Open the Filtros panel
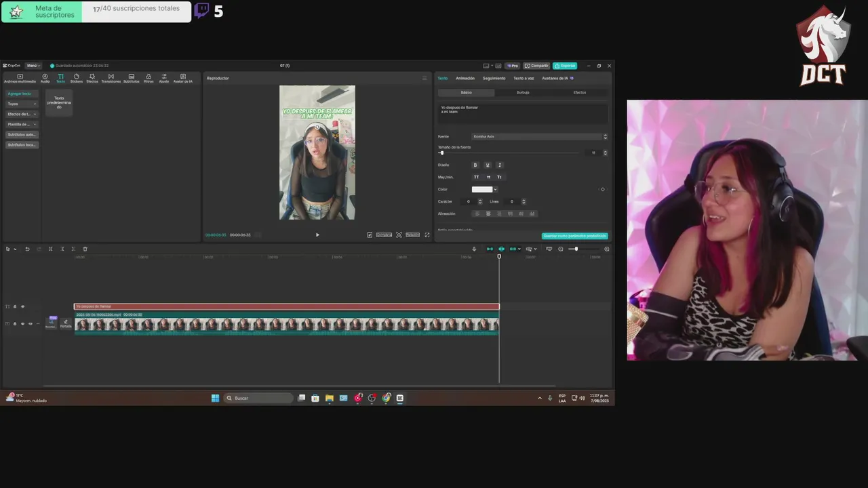 click(149, 78)
